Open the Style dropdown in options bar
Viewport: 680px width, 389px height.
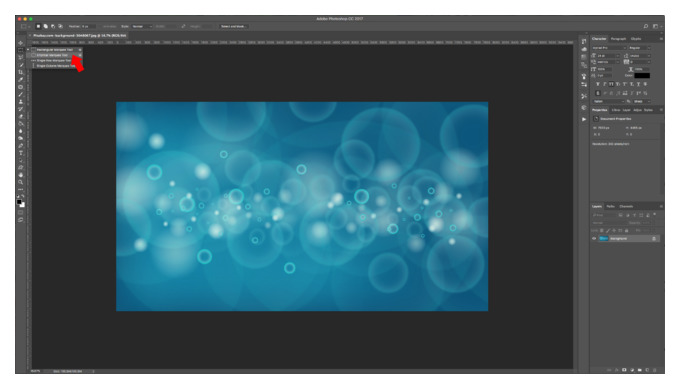coord(142,26)
